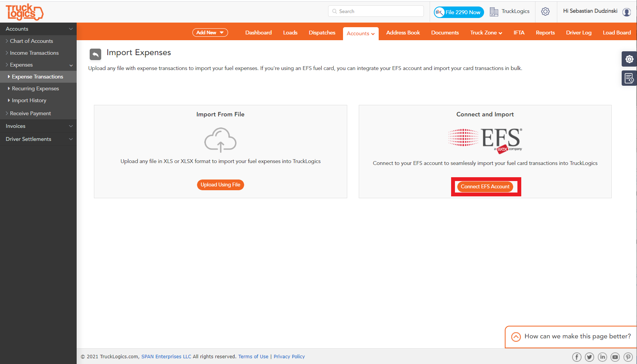Open the Reports tab
This screenshot has width=637, height=364.
coord(545,33)
